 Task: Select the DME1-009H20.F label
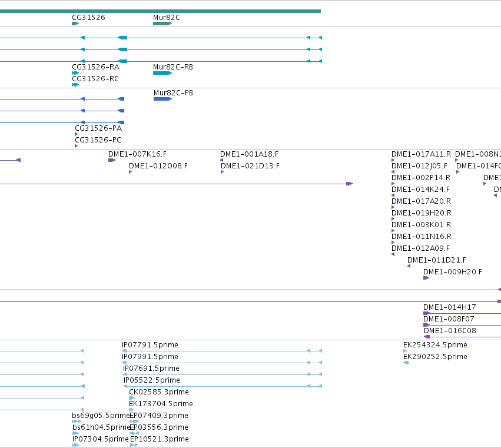click(453, 272)
